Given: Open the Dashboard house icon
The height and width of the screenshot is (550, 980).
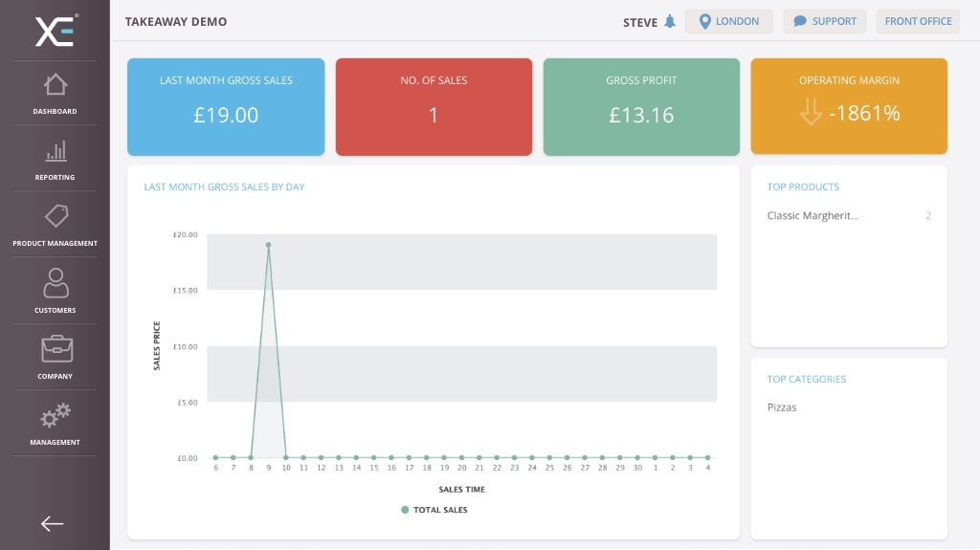Looking at the screenshot, I should click(x=56, y=85).
